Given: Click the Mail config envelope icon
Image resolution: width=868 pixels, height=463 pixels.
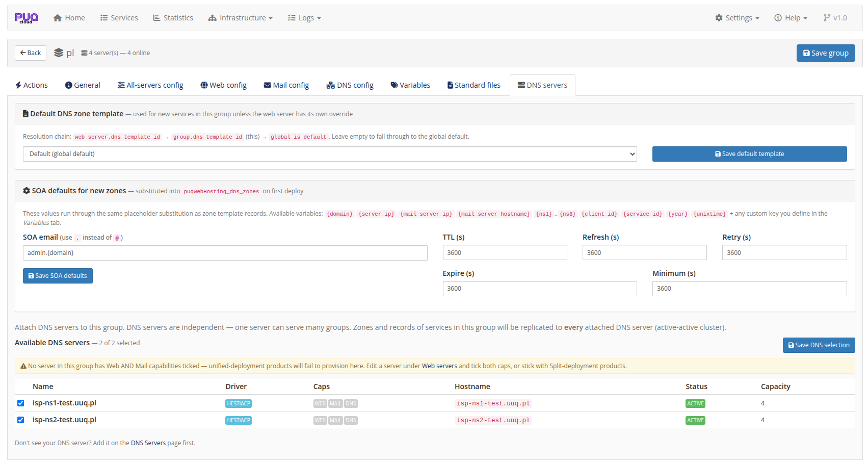Looking at the screenshot, I should (267, 85).
